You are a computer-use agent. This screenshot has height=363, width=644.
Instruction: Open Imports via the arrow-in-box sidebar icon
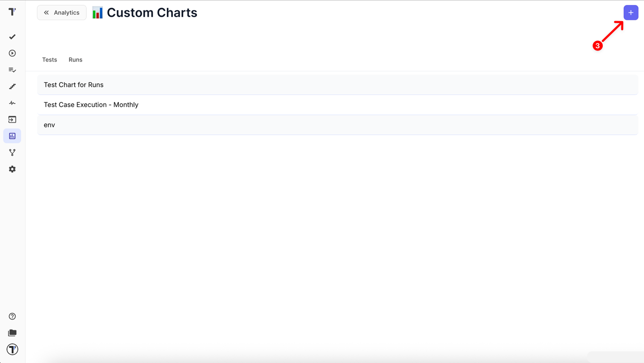12,119
